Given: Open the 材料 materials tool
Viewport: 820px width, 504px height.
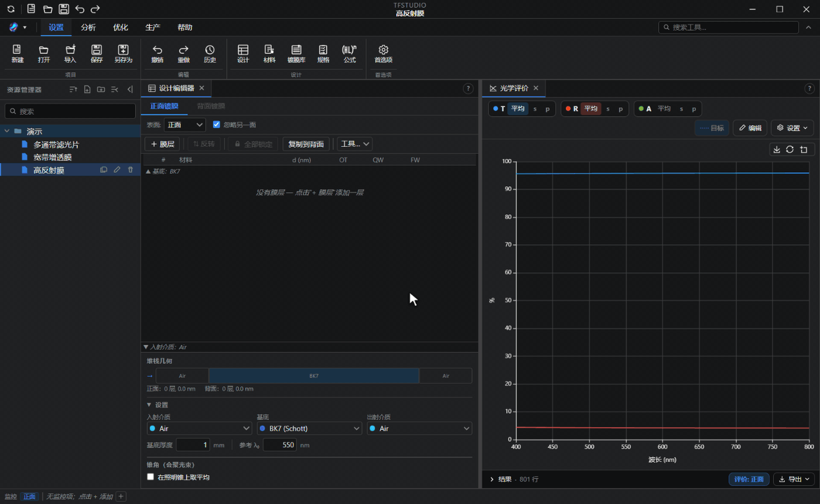Looking at the screenshot, I should pos(269,54).
